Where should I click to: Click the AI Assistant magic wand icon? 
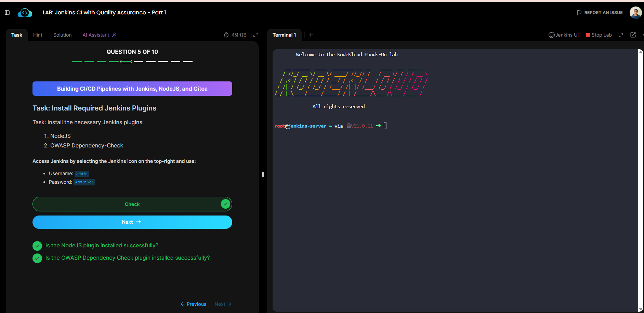coord(114,35)
